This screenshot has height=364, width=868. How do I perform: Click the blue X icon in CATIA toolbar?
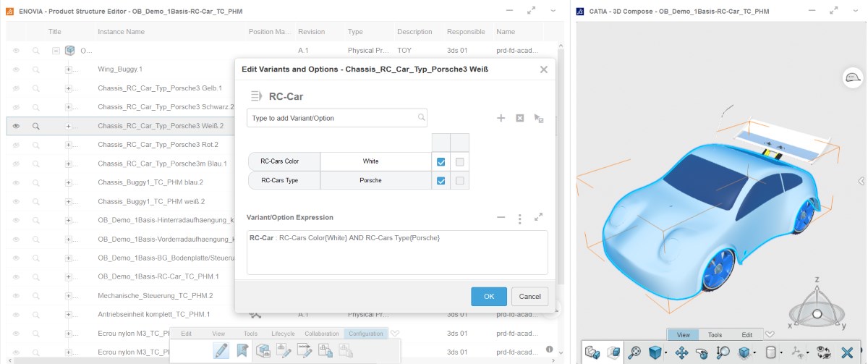848,352
